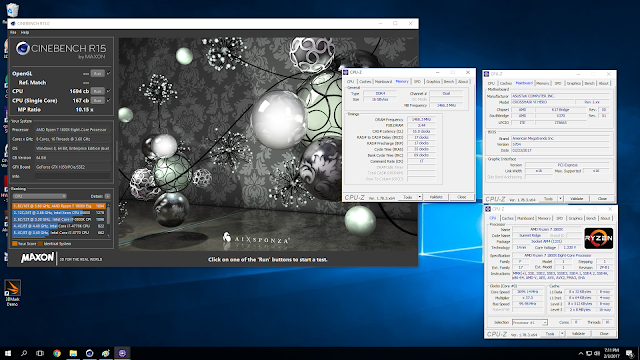640x360 pixels.
Task: Open CPU tab in Mainboard CPU-Z window
Action: tap(491, 83)
